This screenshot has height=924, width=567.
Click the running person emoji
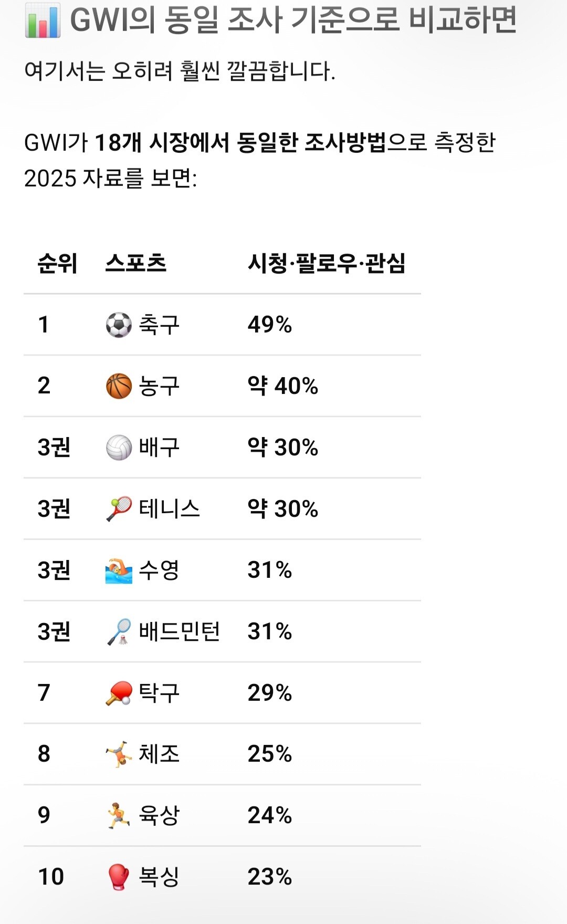click(119, 816)
